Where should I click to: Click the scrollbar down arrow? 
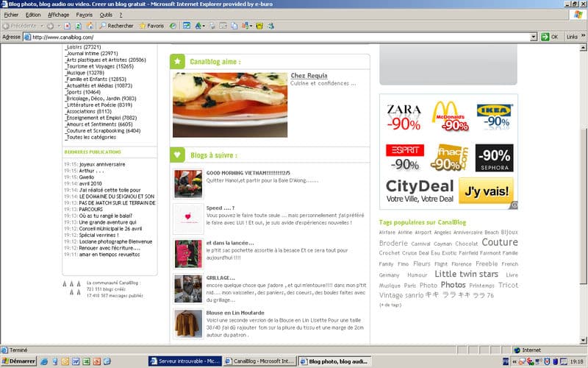point(583,341)
